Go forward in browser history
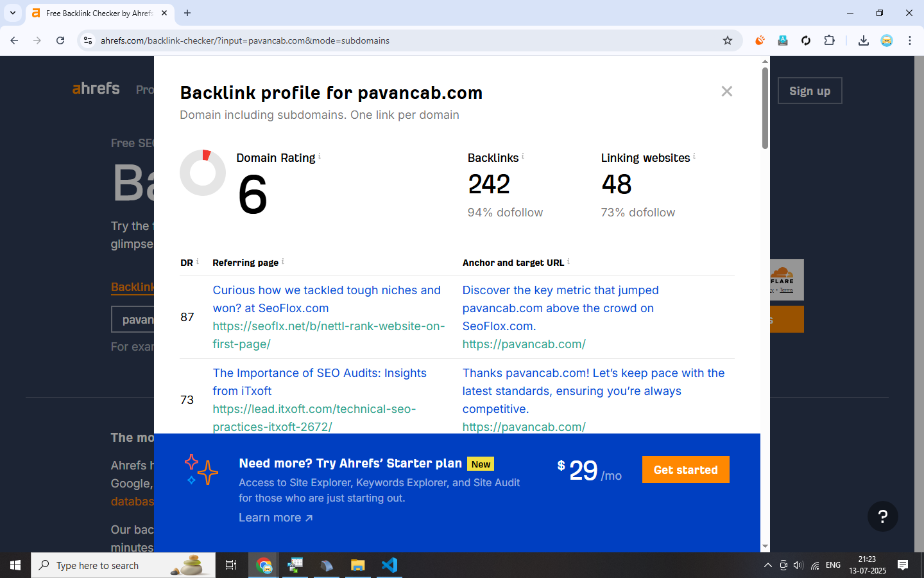924x578 pixels. pos(37,40)
